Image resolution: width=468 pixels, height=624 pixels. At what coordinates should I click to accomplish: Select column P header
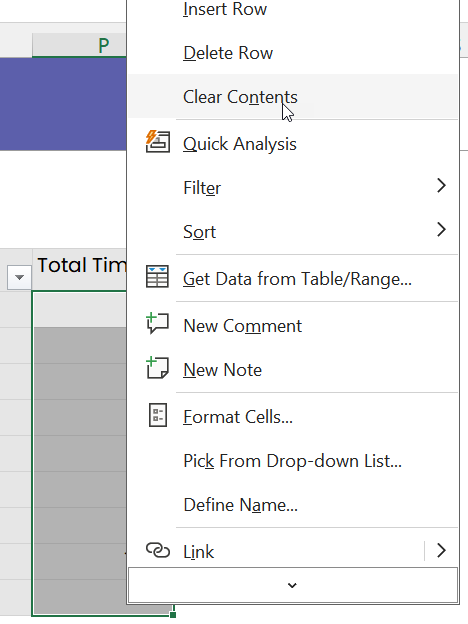(79, 45)
